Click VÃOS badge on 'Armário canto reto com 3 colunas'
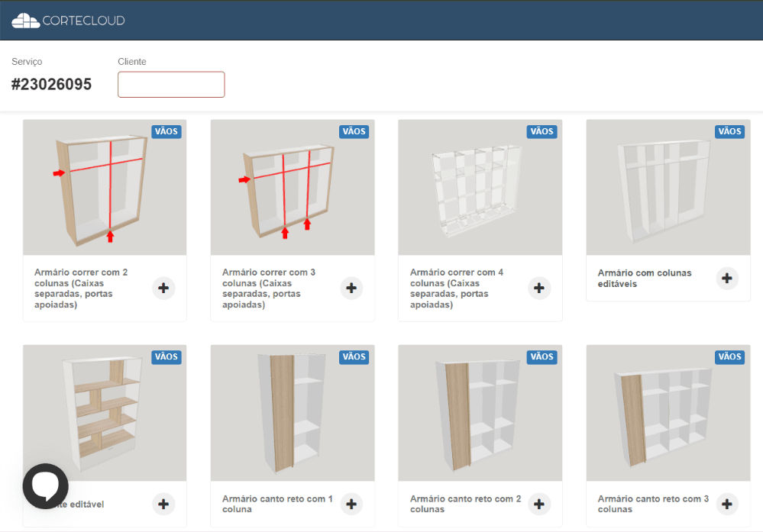Screen dimensions: 763x532 point(729,356)
